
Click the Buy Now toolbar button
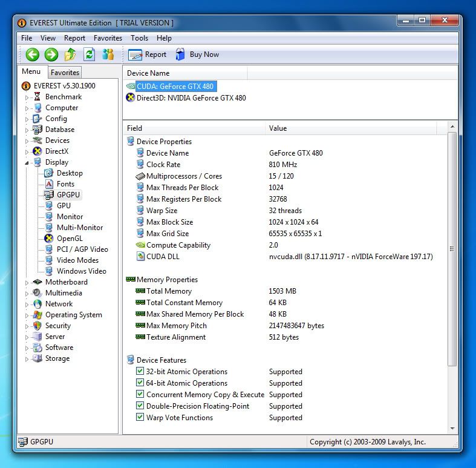197,54
